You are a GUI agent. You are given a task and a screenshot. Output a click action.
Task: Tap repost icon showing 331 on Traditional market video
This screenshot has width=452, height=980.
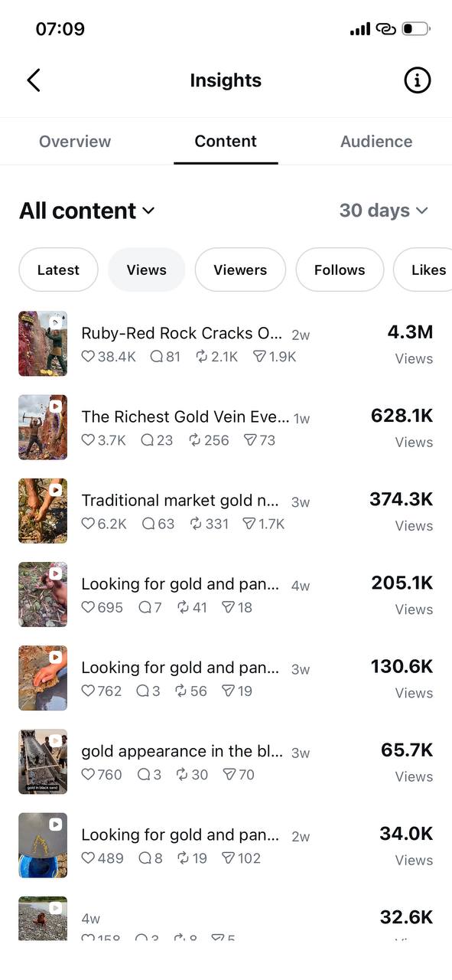(x=181, y=524)
